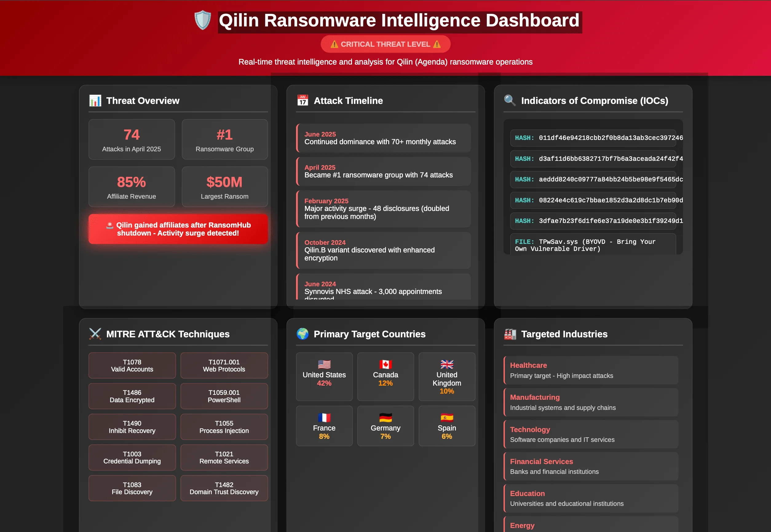The image size is (771, 532).
Task: Click the Real-time threat intelligence subtitle text
Action: pos(385,62)
